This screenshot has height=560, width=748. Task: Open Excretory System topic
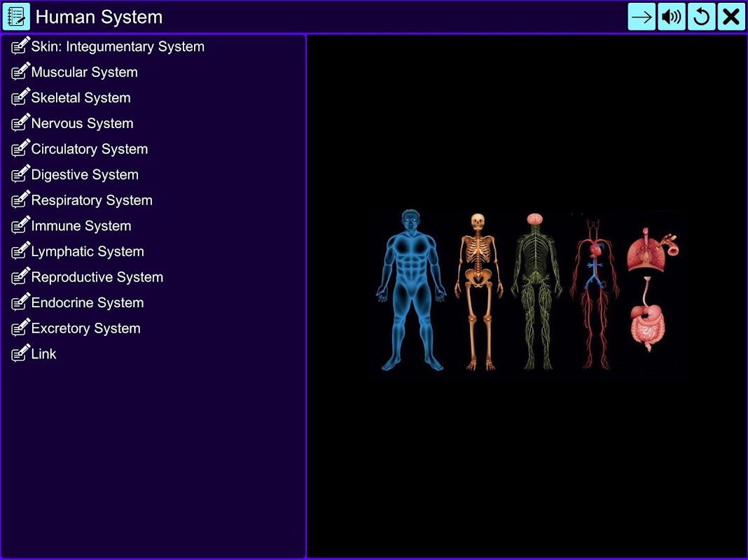tap(86, 328)
